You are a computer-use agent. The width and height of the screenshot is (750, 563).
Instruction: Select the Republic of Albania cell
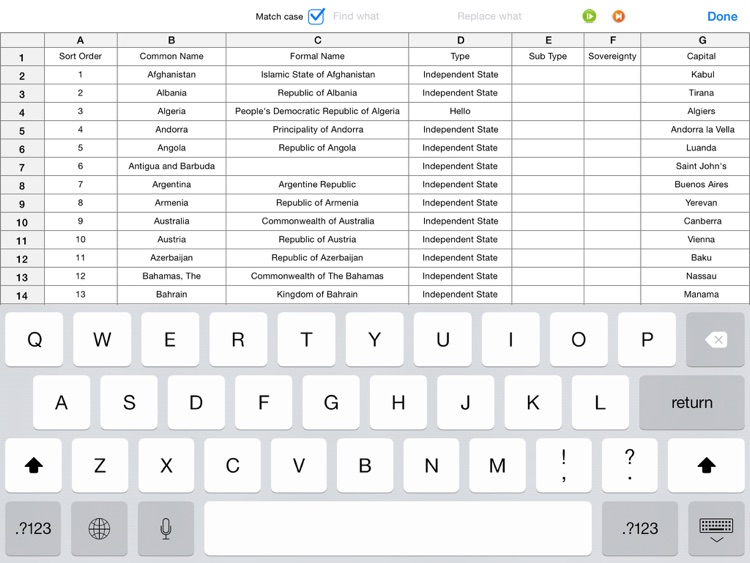click(x=317, y=93)
